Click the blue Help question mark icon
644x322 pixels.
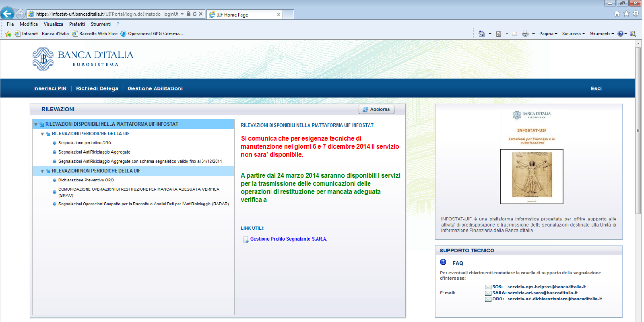620,34
